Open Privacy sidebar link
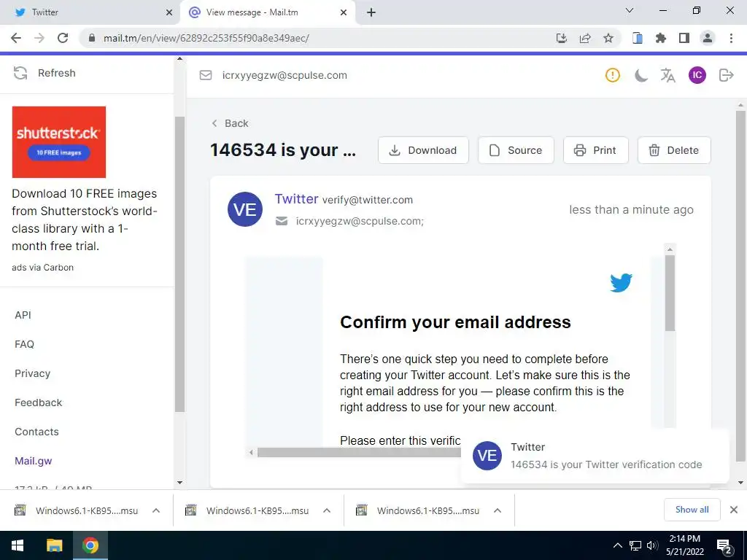Viewport: 747px width, 560px height. click(32, 373)
